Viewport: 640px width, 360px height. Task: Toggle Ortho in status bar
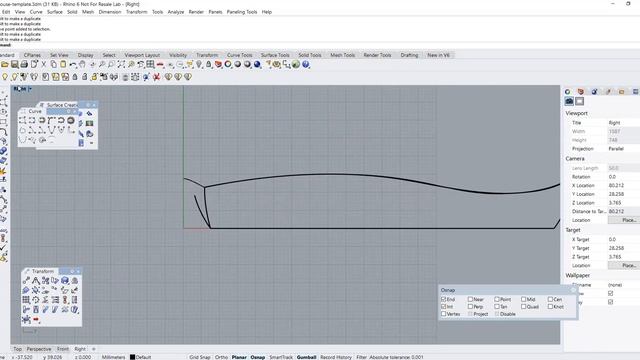pos(221,357)
